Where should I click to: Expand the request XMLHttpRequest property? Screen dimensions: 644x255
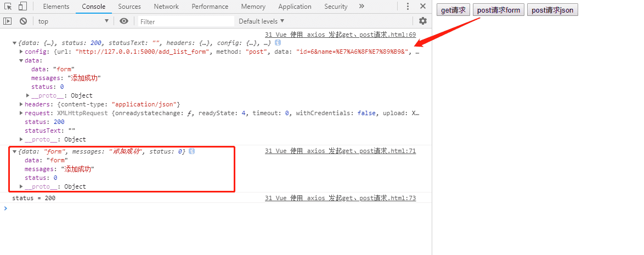pos(21,114)
